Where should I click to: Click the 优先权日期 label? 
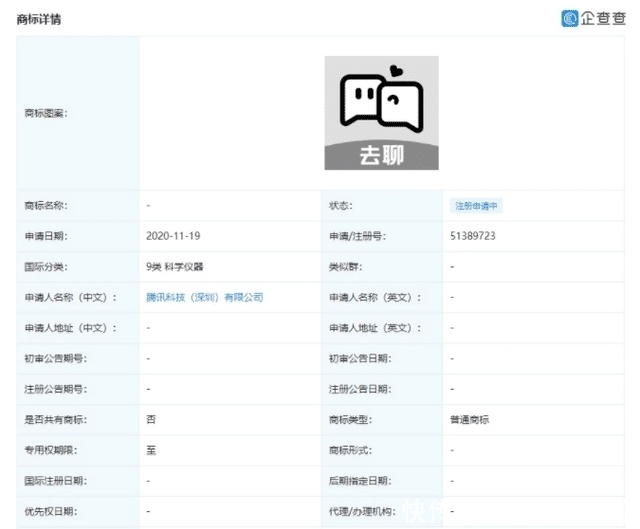[x=51, y=511]
